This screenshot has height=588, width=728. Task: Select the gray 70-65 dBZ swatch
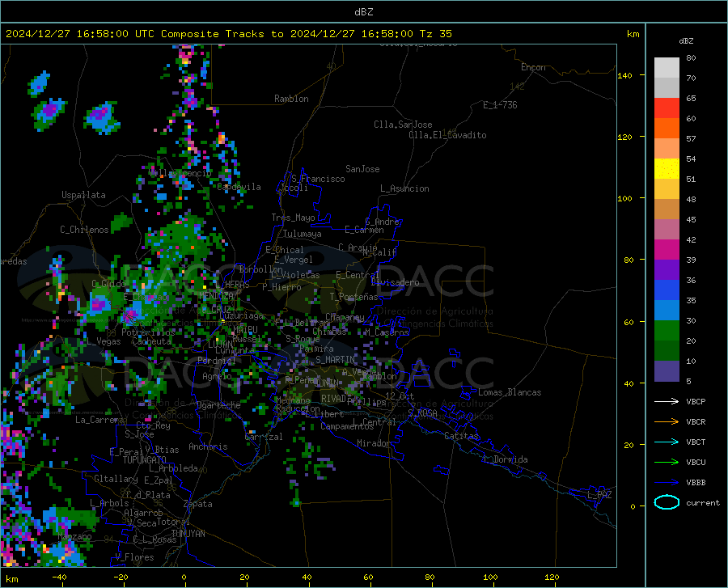coord(667,87)
